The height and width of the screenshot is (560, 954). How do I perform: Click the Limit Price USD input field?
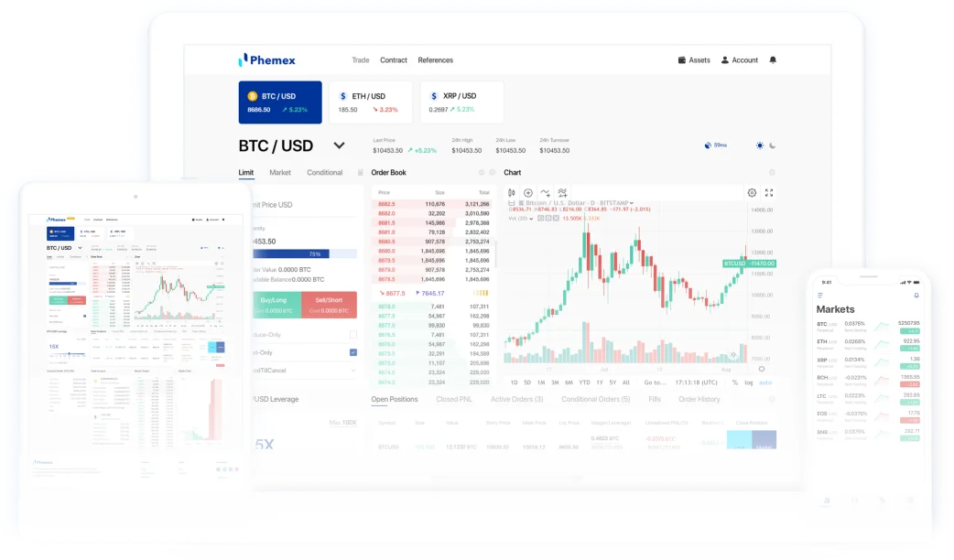(305, 205)
